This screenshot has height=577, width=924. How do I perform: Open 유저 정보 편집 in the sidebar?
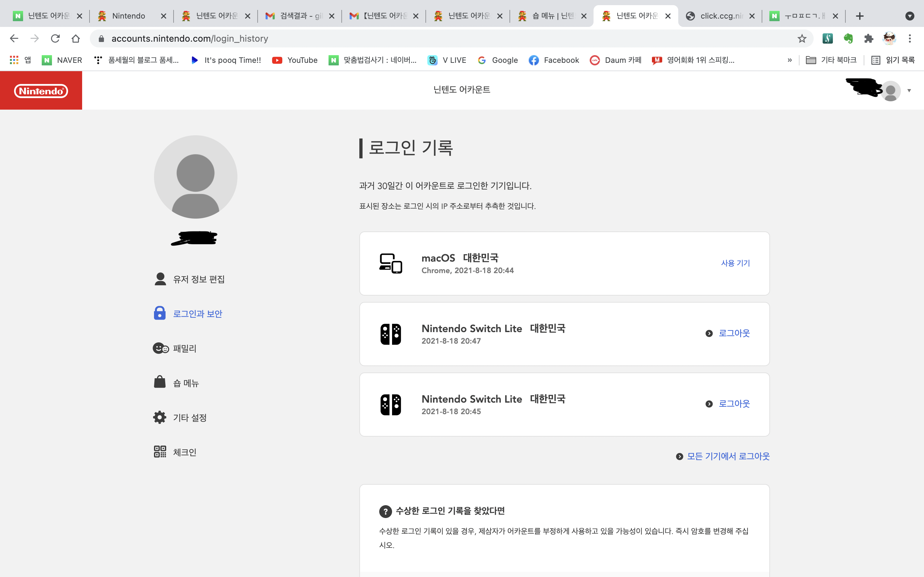coord(198,279)
